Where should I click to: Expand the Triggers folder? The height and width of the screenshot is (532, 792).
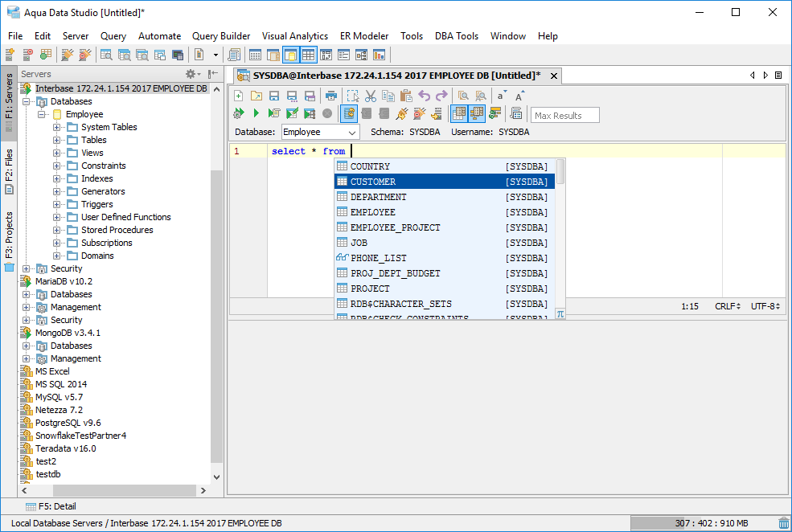tap(56, 204)
